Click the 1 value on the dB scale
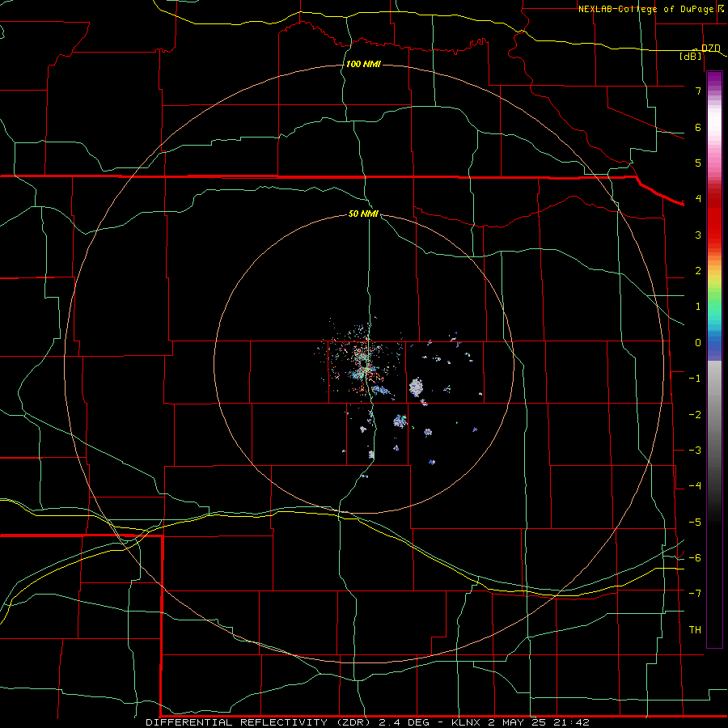728x728 pixels. tap(698, 307)
